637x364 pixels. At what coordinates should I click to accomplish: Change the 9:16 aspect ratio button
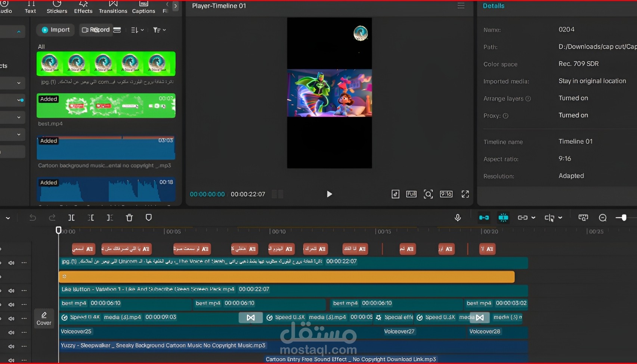(x=446, y=194)
